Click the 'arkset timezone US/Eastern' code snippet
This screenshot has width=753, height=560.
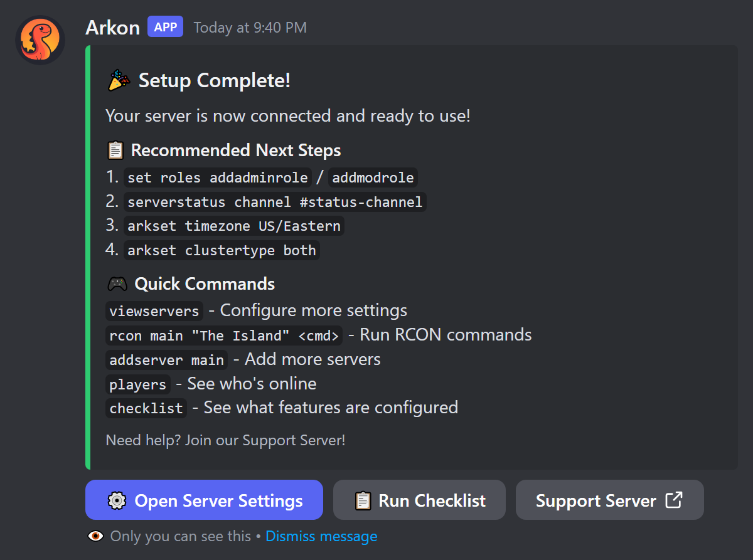[234, 226]
